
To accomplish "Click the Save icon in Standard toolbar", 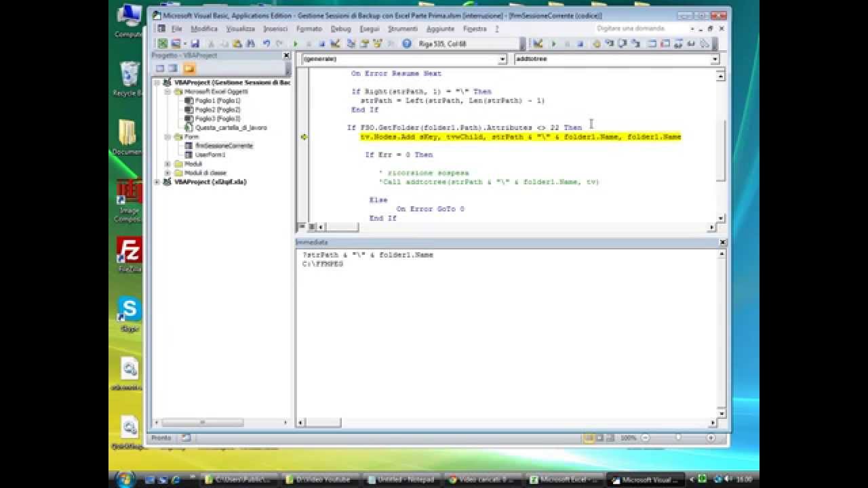I will 195,43.
